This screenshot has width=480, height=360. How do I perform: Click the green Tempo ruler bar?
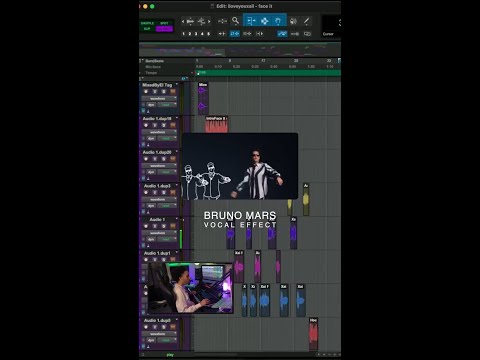pos(268,72)
